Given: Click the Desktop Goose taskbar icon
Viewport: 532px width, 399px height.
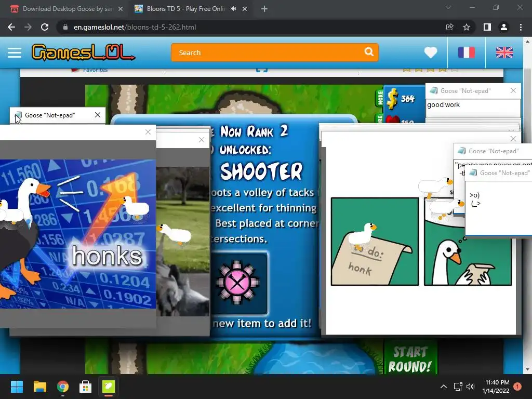Looking at the screenshot, I should click(109, 387).
